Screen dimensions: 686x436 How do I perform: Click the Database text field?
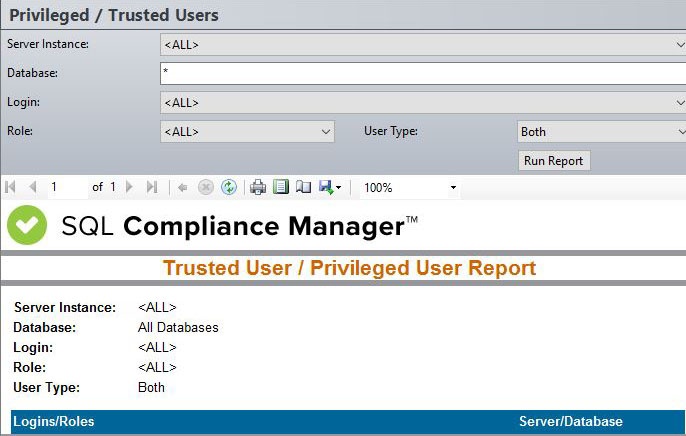click(420, 73)
